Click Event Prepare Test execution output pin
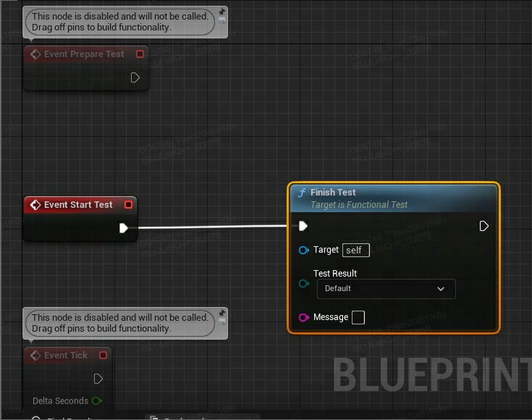This screenshot has height=420, width=532. point(135,77)
